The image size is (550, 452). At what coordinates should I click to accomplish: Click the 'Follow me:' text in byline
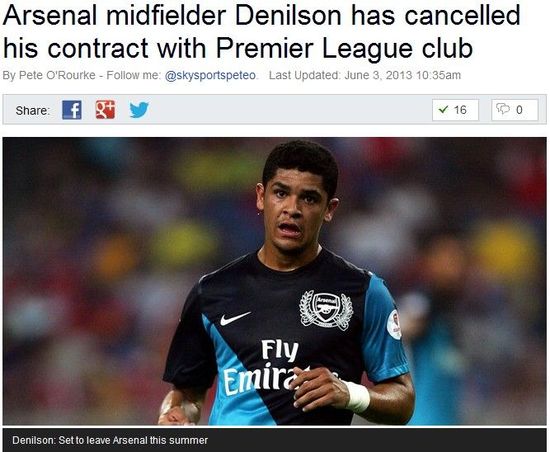click(134, 75)
